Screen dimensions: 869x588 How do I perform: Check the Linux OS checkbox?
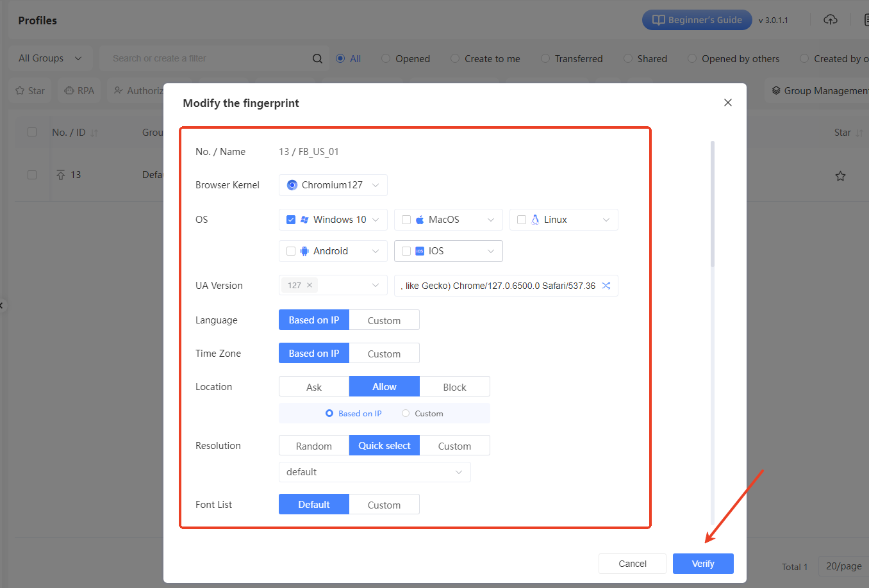522,220
